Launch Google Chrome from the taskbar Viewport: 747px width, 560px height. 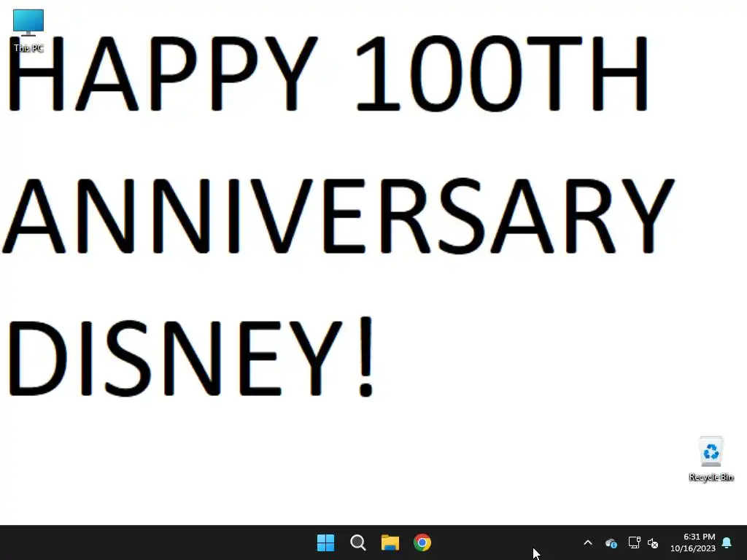[422, 542]
